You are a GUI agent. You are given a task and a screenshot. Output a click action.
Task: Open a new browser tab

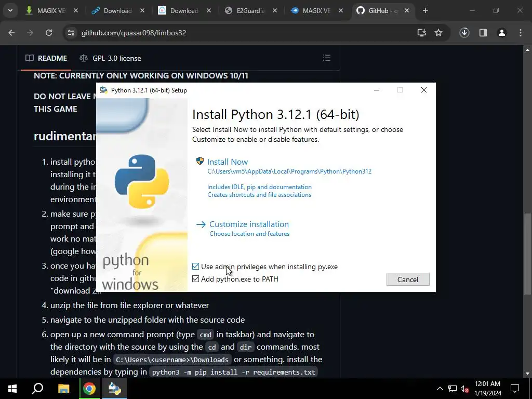tap(425, 10)
